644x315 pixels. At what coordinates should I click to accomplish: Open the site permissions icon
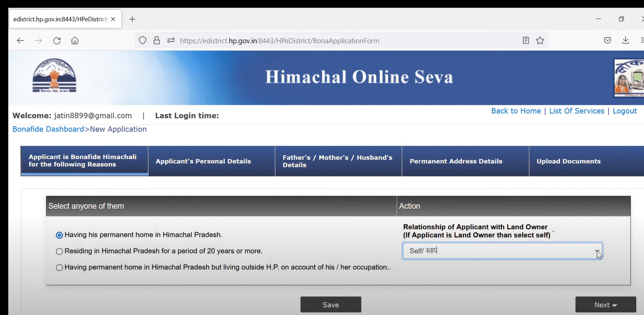tap(170, 40)
